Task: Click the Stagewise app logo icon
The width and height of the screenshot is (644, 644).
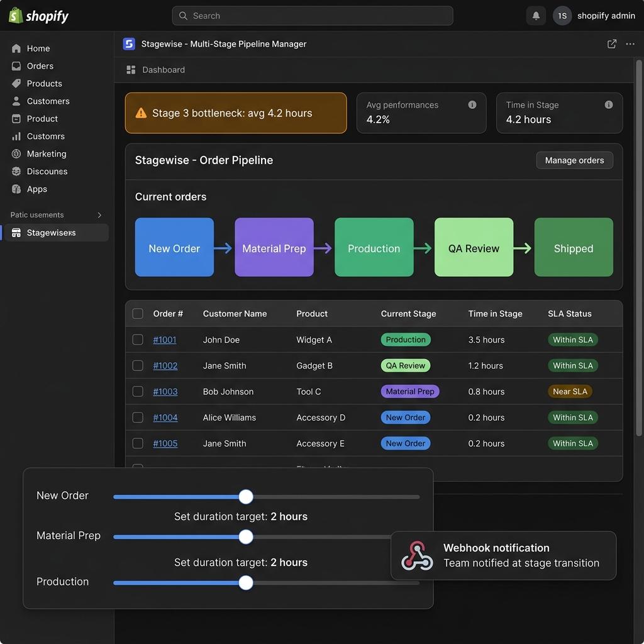Action: [x=129, y=44]
